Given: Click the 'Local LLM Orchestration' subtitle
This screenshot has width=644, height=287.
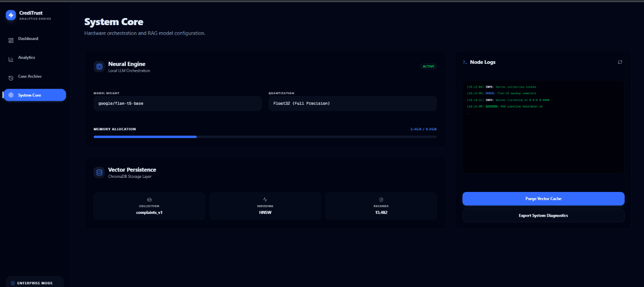Looking at the screenshot, I should pos(129,70).
